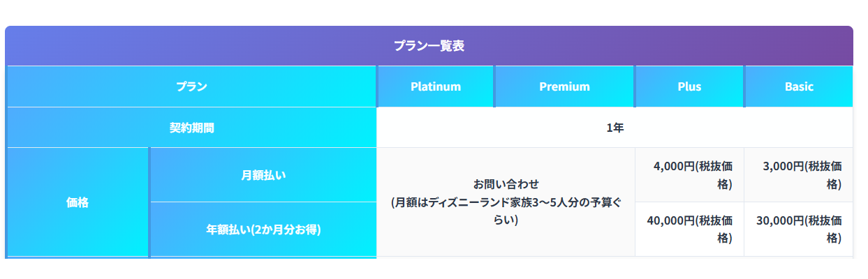Viewport: 868px width, 279px height.
Task: Choose the Plus plan column header
Action: pyautogui.click(x=689, y=86)
